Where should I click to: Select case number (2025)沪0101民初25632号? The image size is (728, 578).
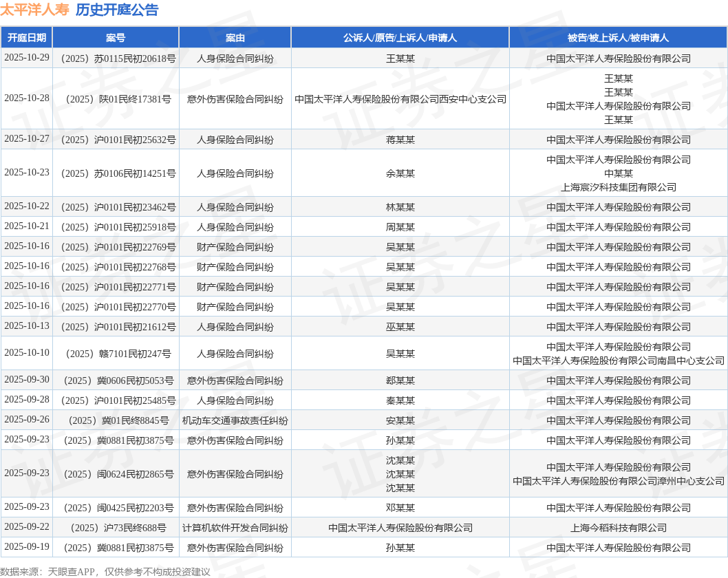click(x=118, y=140)
